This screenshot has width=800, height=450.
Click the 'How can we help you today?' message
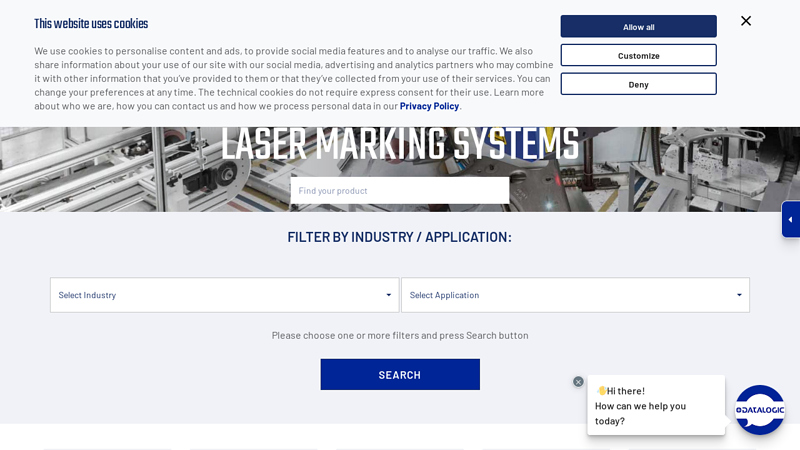640,413
